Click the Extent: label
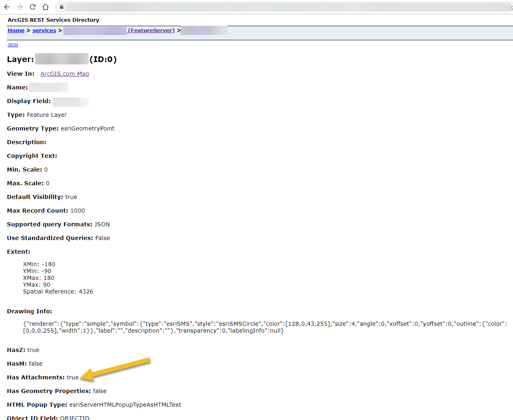The height and width of the screenshot is (420, 513). point(19,252)
